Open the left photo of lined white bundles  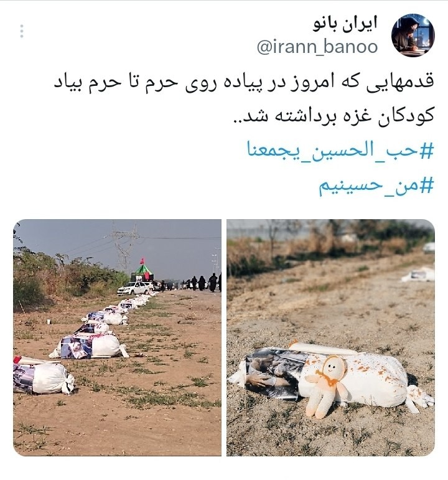click(x=117, y=337)
